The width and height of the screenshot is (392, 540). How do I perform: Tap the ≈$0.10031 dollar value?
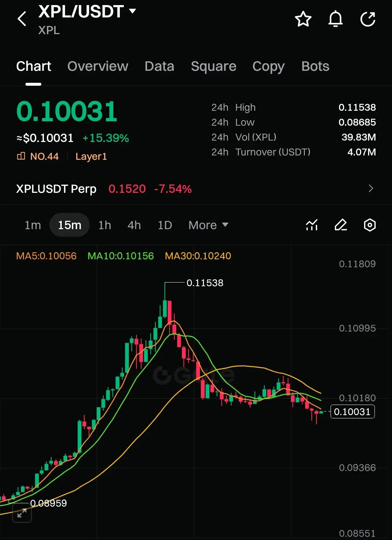tap(45, 138)
